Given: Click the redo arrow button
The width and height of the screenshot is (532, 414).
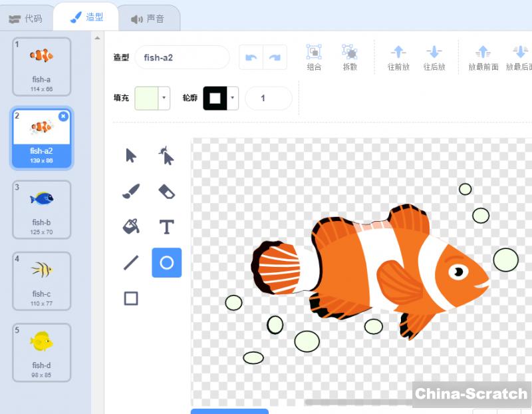Looking at the screenshot, I should 275,57.
